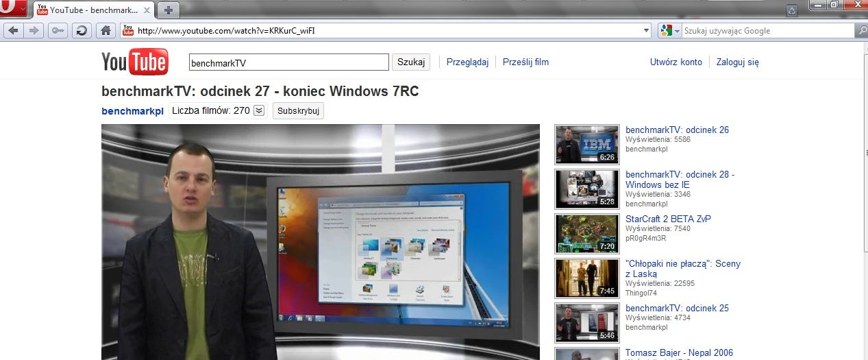This screenshot has height=360, width=868.
Task: Click the Wyświetlenia: 5586 text
Action: click(x=658, y=139)
